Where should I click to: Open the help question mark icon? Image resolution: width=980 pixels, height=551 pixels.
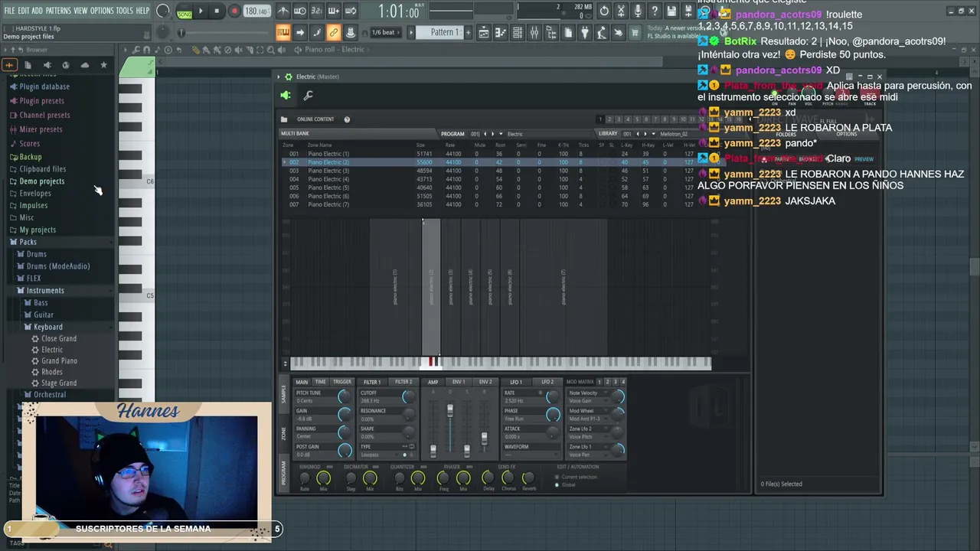coord(654,11)
